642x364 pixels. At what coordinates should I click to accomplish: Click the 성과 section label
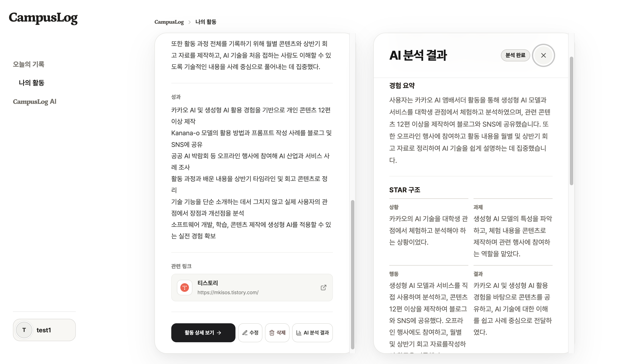click(176, 97)
